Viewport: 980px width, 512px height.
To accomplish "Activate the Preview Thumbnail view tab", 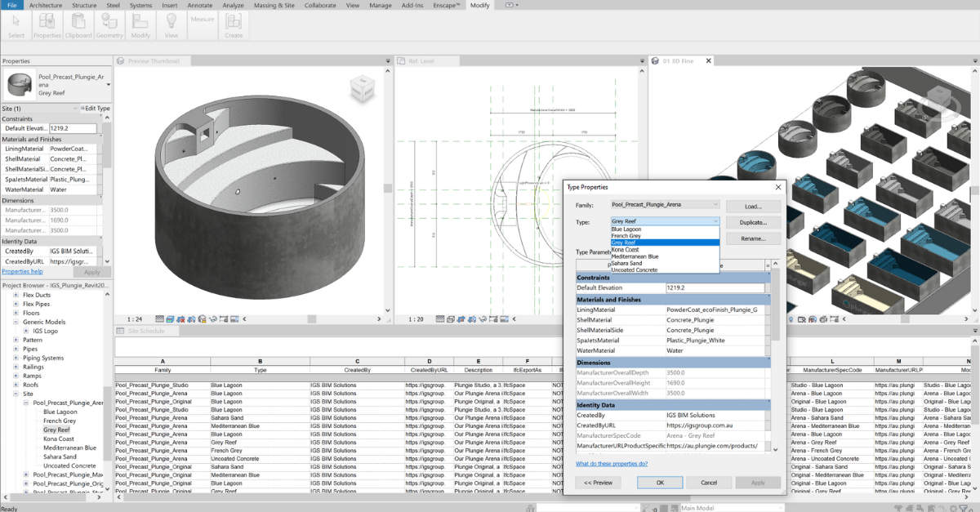I will pyautogui.click(x=154, y=60).
